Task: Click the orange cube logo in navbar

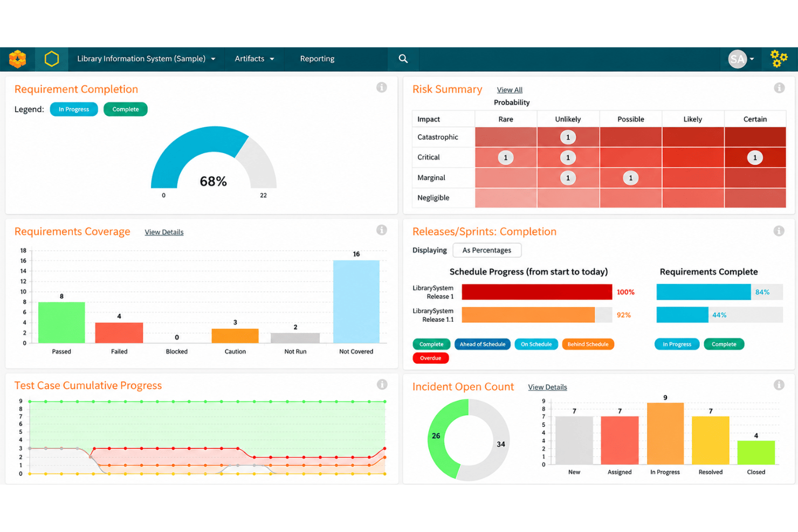Action: click(x=17, y=59)
